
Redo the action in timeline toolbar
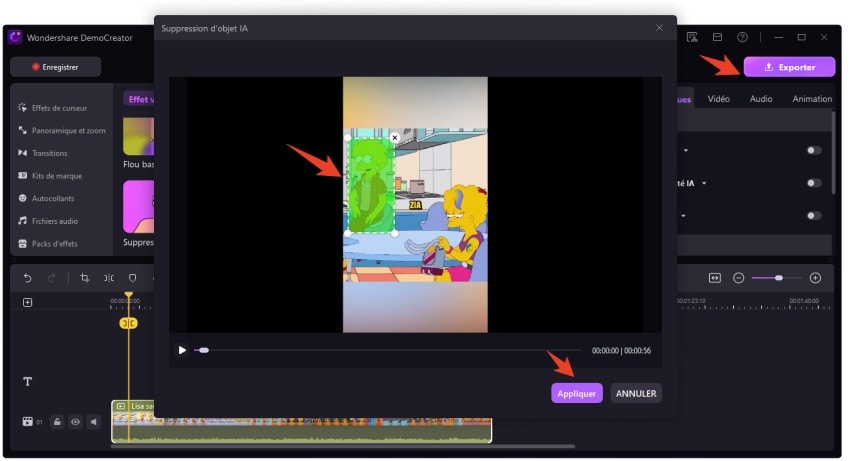(x=51, y=278)
